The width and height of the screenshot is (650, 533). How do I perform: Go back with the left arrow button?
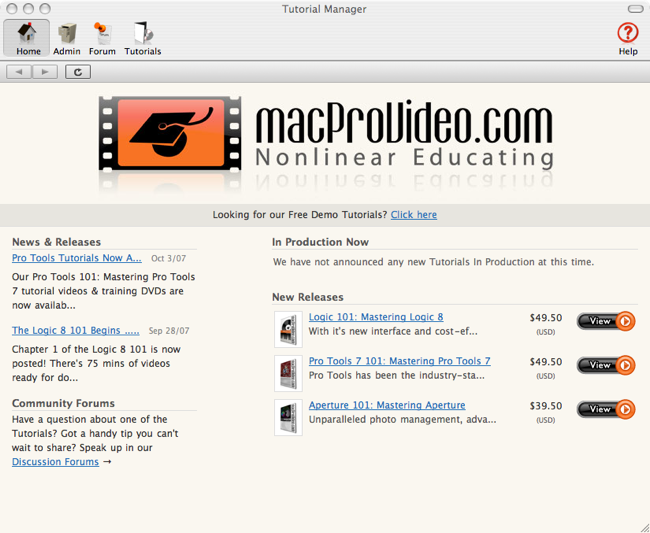(x=19, y=72)
